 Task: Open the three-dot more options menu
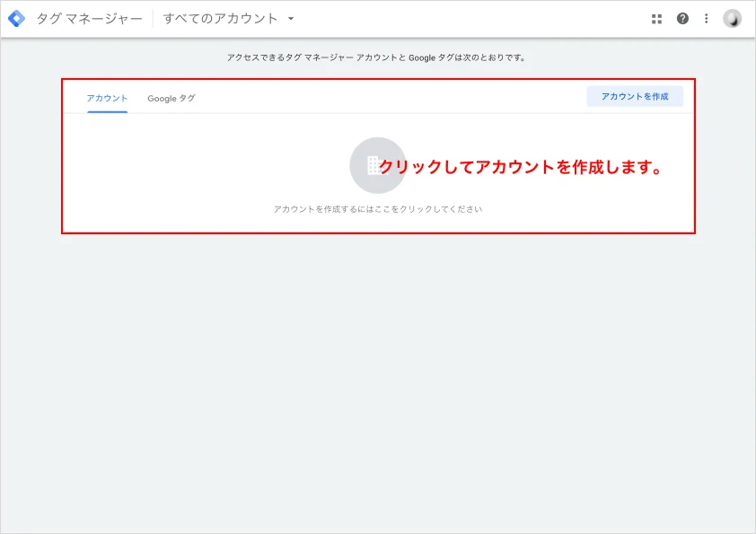point(707,19)
